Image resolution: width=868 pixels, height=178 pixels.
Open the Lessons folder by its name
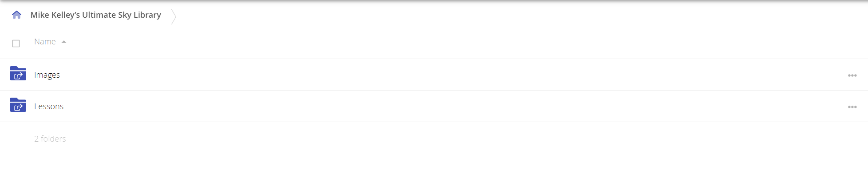tap(49, 107)
